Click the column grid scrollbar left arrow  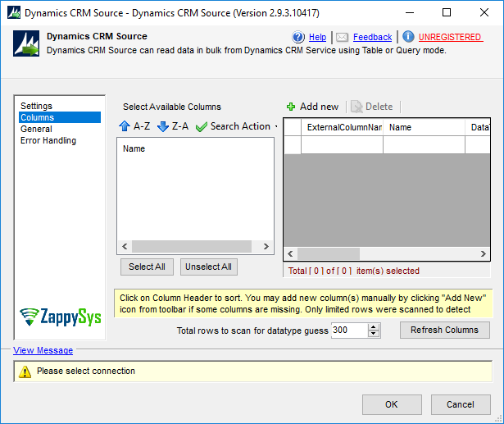(290, 253)
